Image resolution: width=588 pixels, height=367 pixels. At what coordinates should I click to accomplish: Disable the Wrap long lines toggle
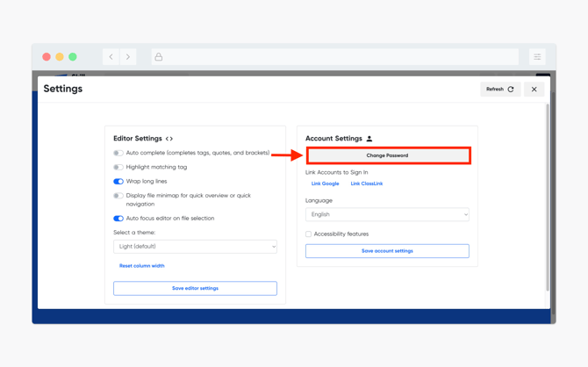click(118, 182)
